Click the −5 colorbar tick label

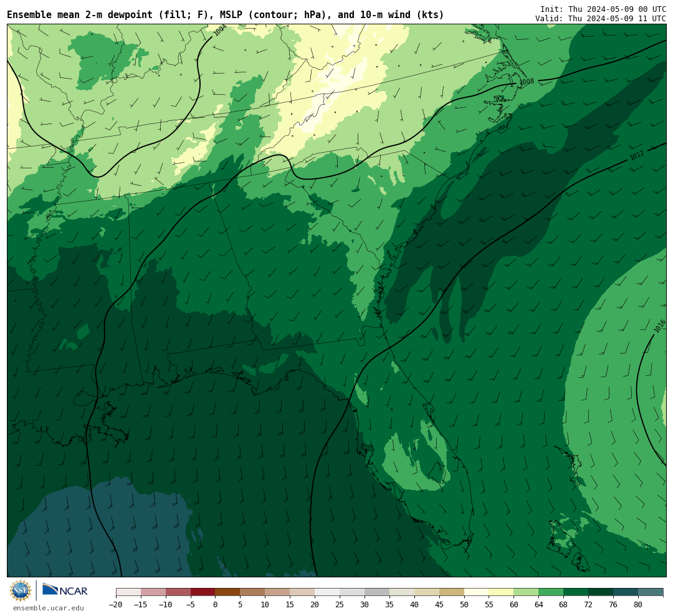point(191,605)
